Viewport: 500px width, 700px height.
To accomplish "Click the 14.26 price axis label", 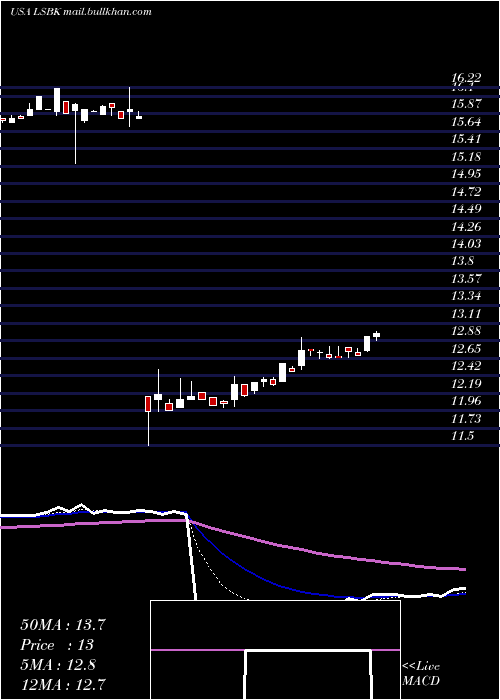I will coord(466,227).
